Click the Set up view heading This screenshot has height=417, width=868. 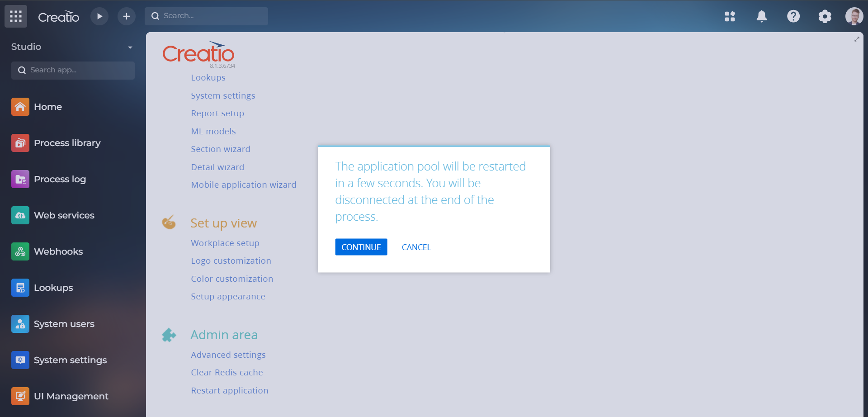coord(224,223)
